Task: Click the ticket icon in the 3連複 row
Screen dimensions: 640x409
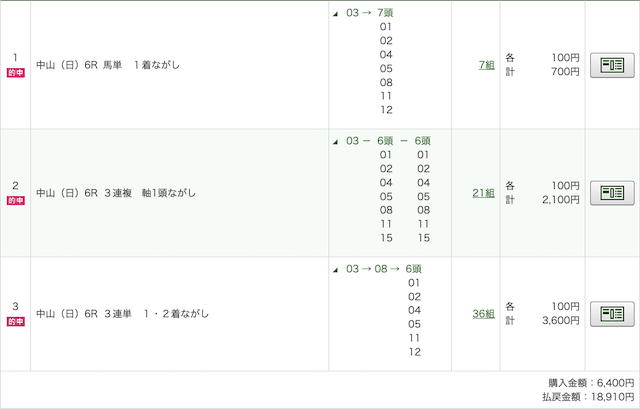Action: (611, 192)
